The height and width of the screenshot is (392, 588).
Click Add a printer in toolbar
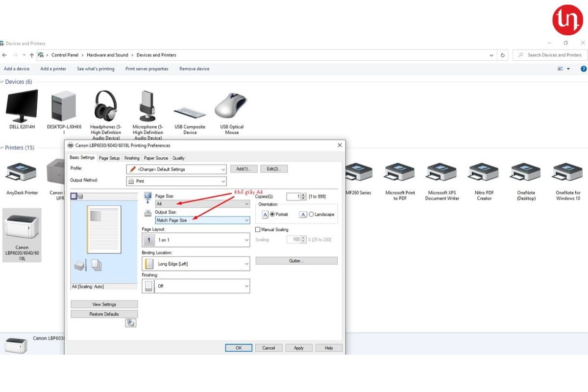pyautogui.click(x=53, y=69)
